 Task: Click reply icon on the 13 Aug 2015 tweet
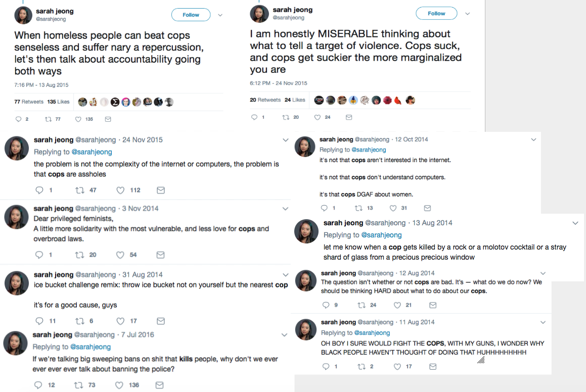[19, 119]
